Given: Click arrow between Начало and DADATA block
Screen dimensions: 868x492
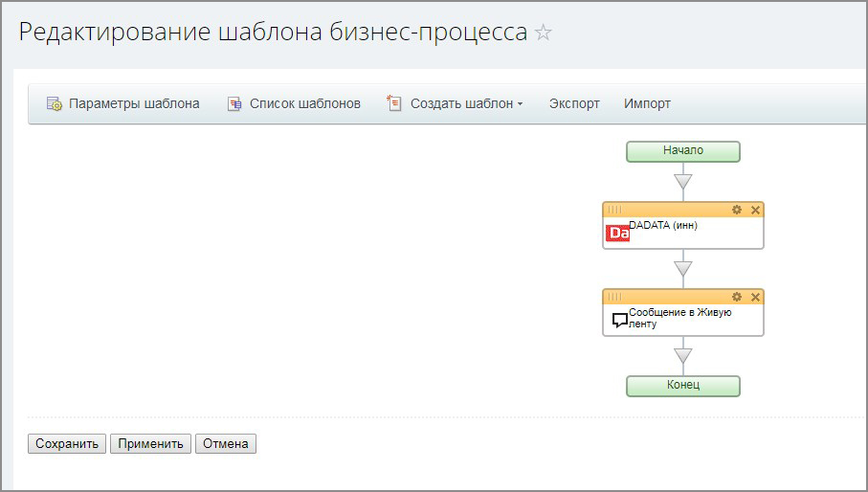Looking at the screenshot, I should tap(682, 181).
